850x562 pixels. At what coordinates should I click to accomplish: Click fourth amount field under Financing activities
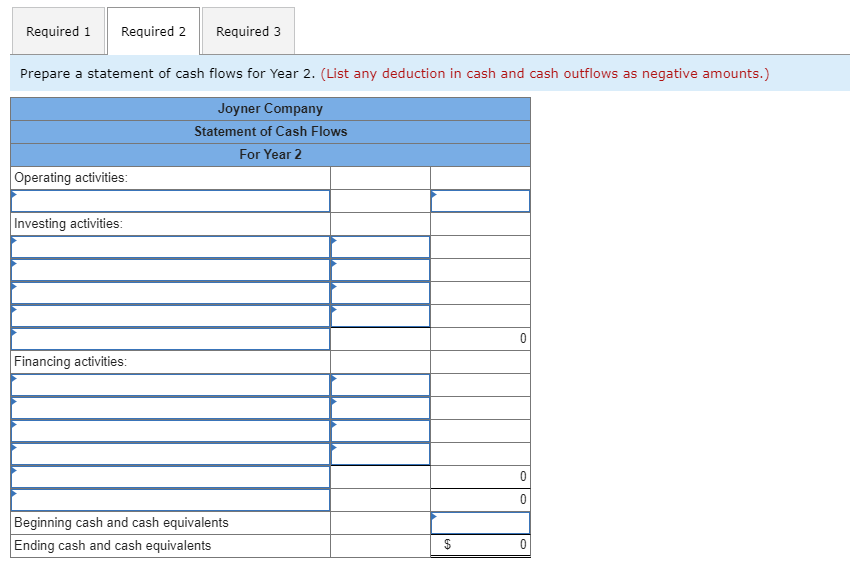pos(380,454)
